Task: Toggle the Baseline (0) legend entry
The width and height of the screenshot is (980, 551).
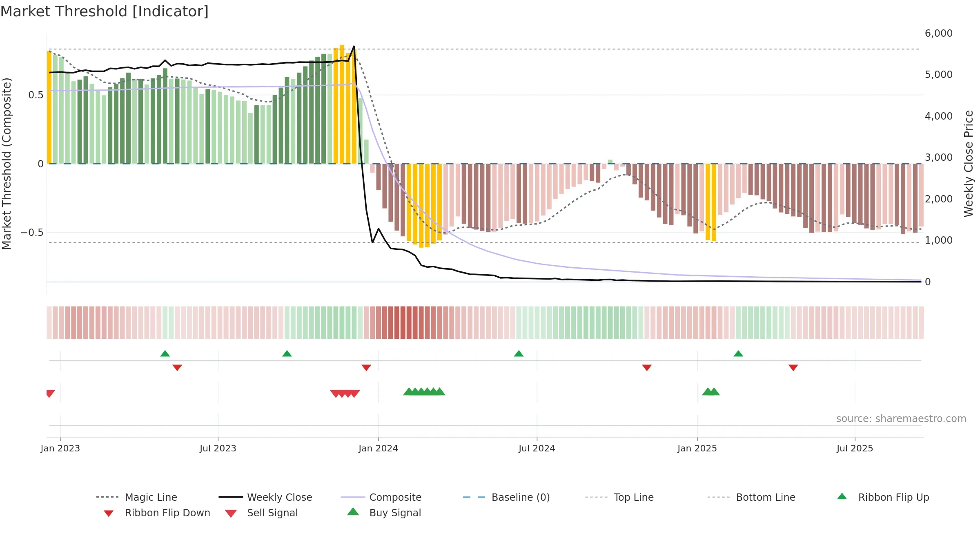Action: click(x=506, y=497)
